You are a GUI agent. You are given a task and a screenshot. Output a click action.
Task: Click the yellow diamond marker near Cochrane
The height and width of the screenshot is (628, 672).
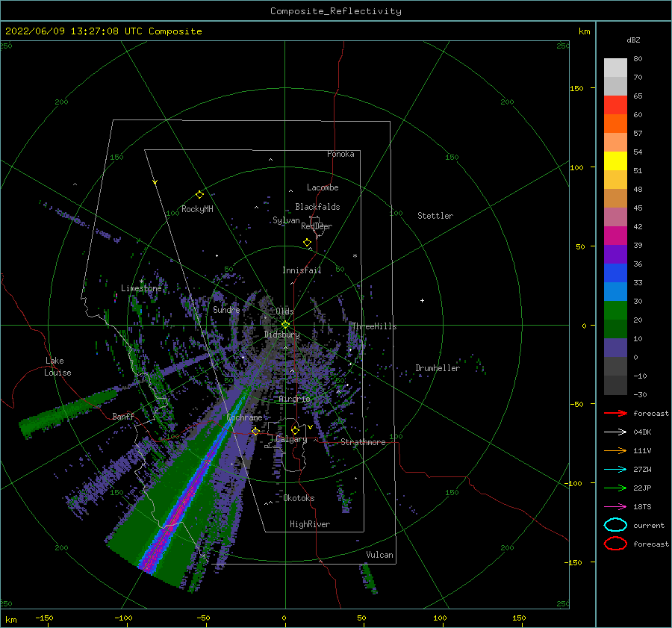255,431
